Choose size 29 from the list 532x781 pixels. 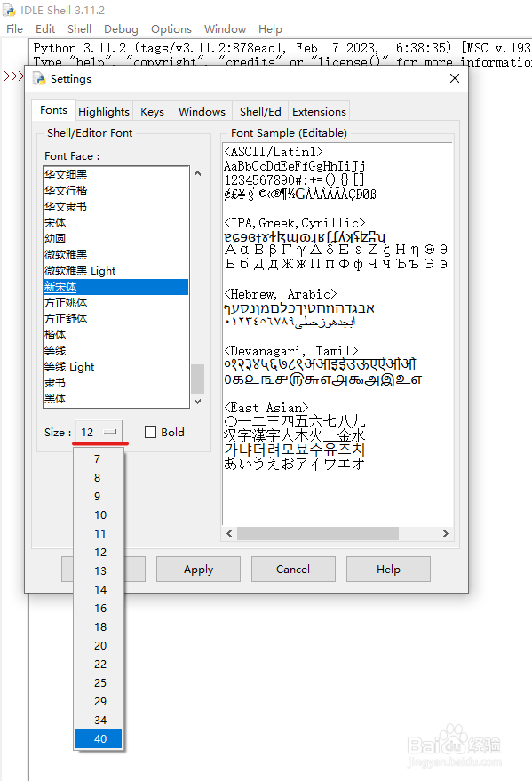click(x=99, y=702)
